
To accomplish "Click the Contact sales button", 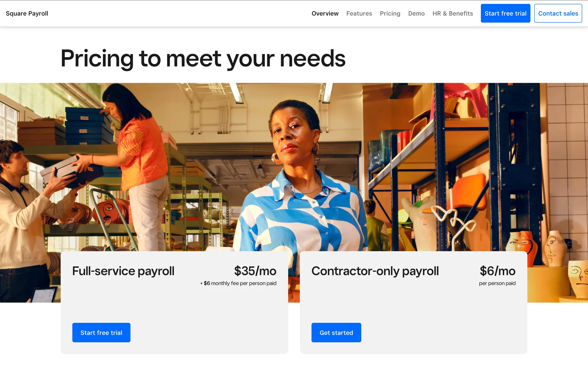I will coord(558,13).
